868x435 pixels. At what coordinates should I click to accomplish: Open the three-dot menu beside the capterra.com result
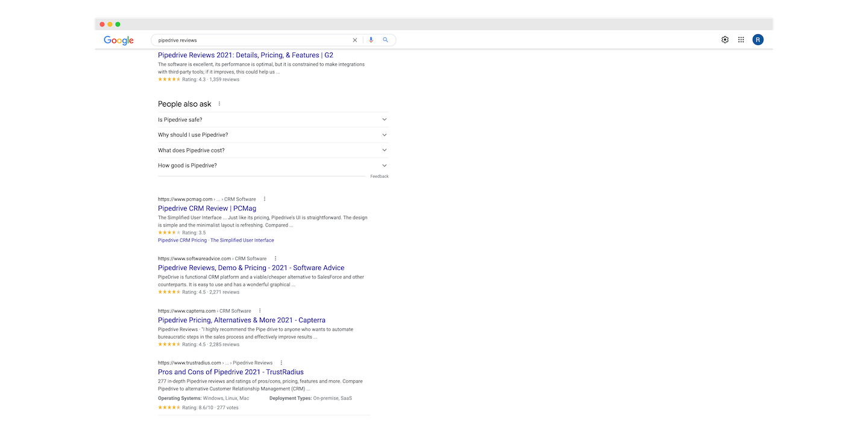point(260,311)
